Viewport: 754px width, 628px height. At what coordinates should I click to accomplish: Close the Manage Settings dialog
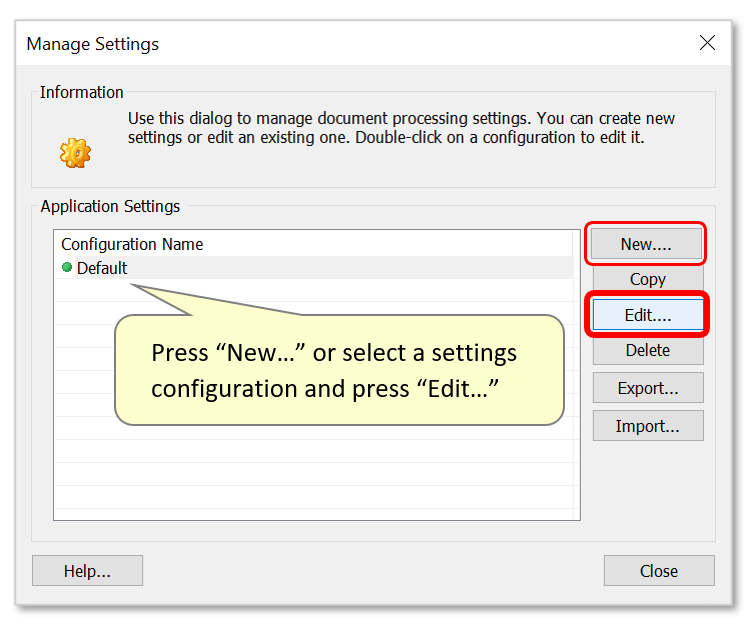[659, 571]
